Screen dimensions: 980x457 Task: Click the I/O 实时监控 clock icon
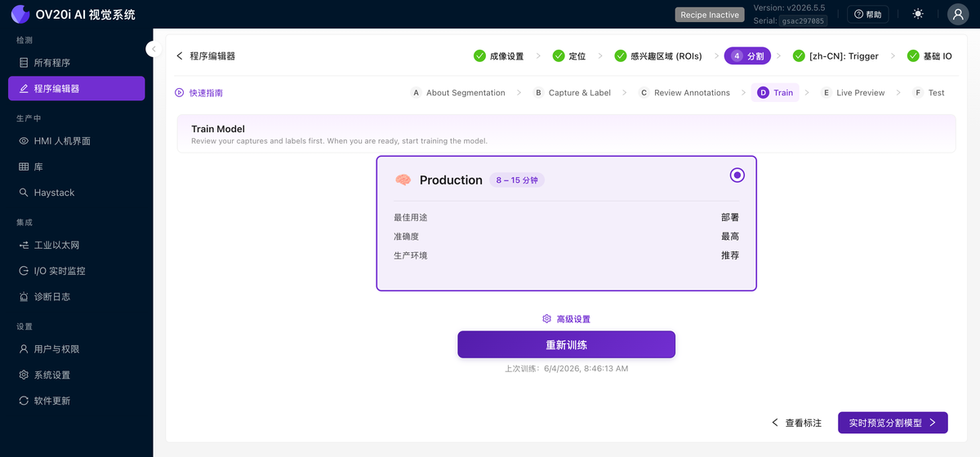tap(24, 271)
